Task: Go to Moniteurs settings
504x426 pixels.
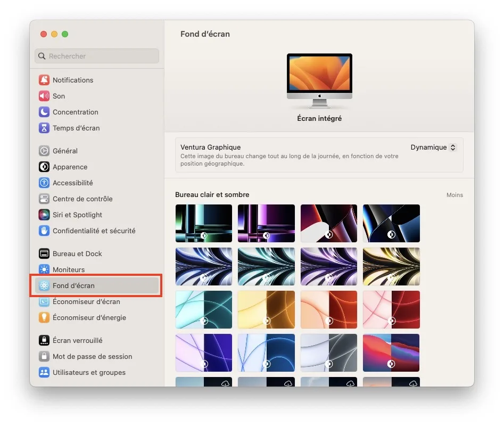Action: (x=69, y=269)
